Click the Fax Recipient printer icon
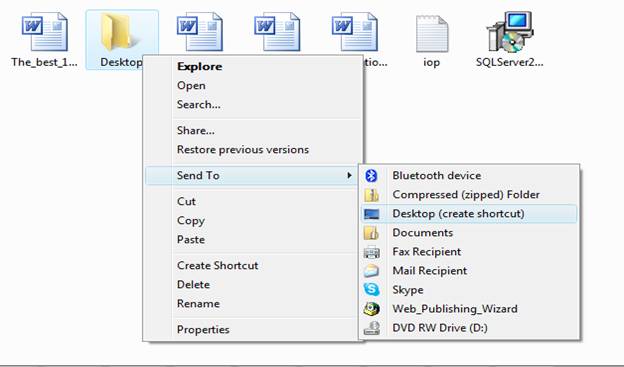This screenshot has height=367, width=624. [x=371, y=252]
